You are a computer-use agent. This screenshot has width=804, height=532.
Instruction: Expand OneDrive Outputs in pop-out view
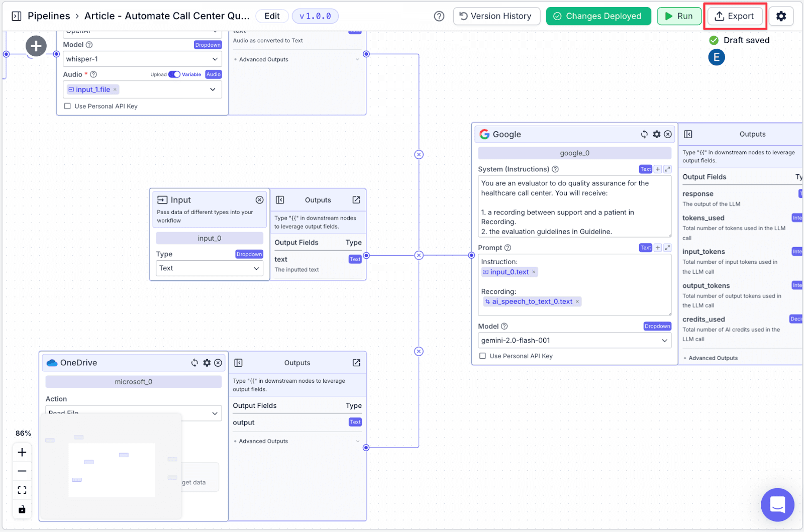click(x=356, y=363)
